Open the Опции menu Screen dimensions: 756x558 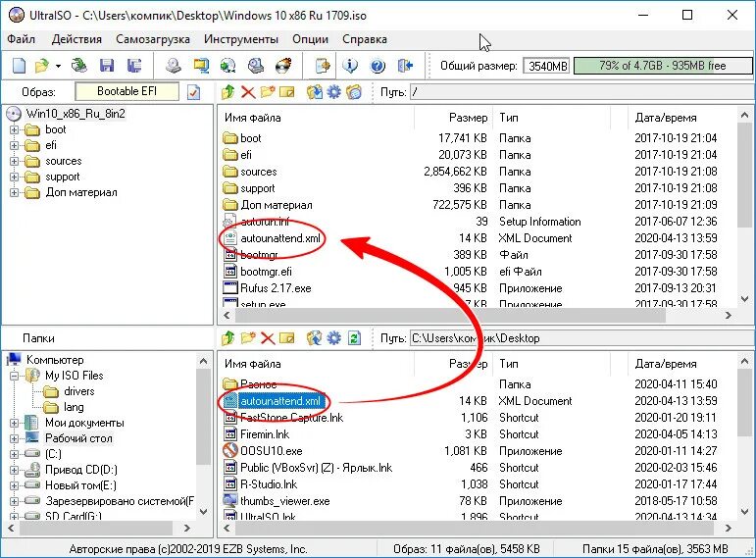[310, 39]
